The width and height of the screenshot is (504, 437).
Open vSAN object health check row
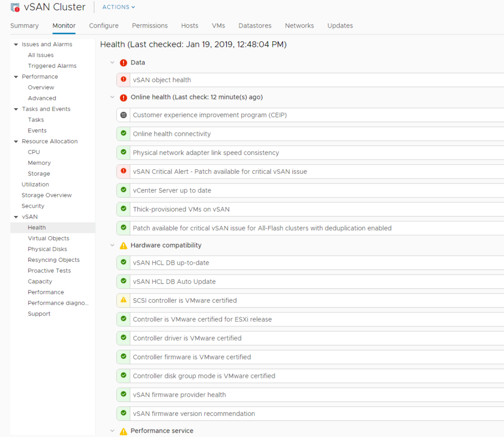pyautogui.click(x=310, y=80)
